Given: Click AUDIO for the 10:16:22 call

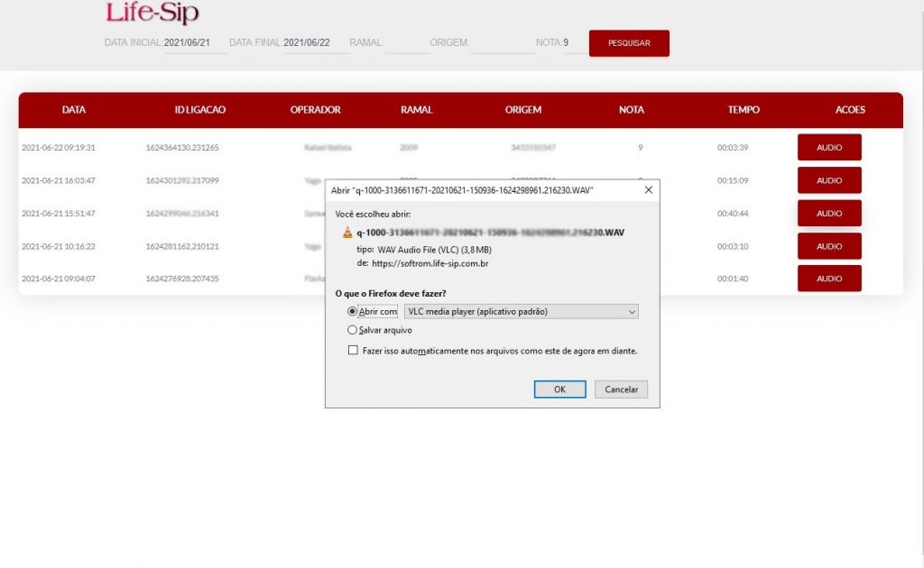Looking at the screenshot, I should click(x=829, y=246).
